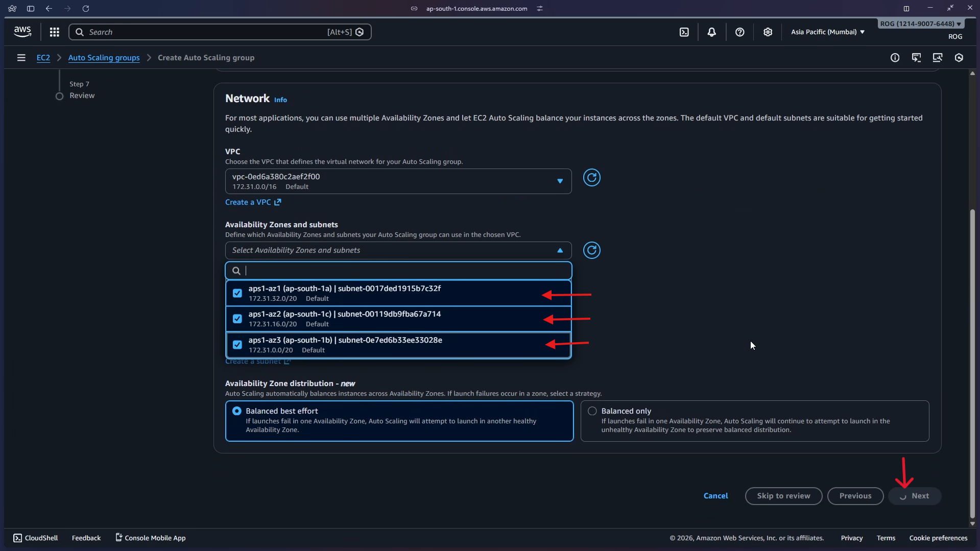Viewport: 980px width, 551px height.
Task: Refresh the Availability Zones and subnets list
Action: tap(591, 250)
